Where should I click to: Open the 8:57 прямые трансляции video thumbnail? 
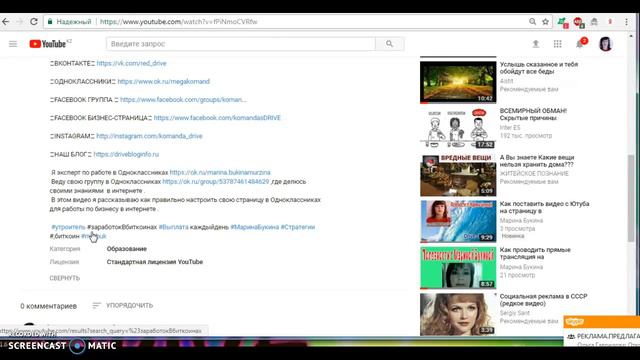[x=458, y=268]
